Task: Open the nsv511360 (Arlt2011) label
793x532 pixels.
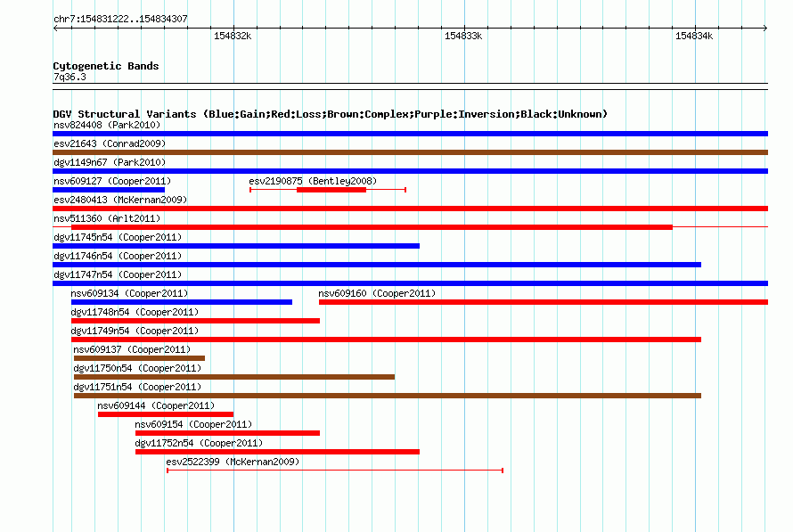Action: (107, 218)
